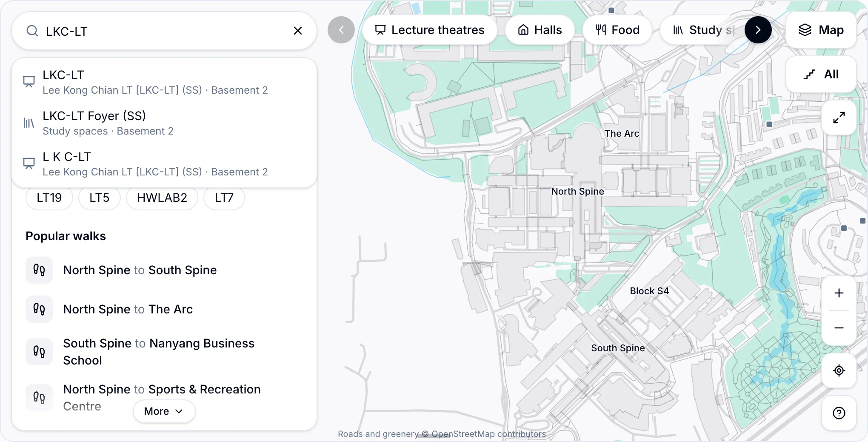The height and width of the screenshot is (442, 868).
Task: Filter by Study spaces category
Action: (x=703, y=30)
